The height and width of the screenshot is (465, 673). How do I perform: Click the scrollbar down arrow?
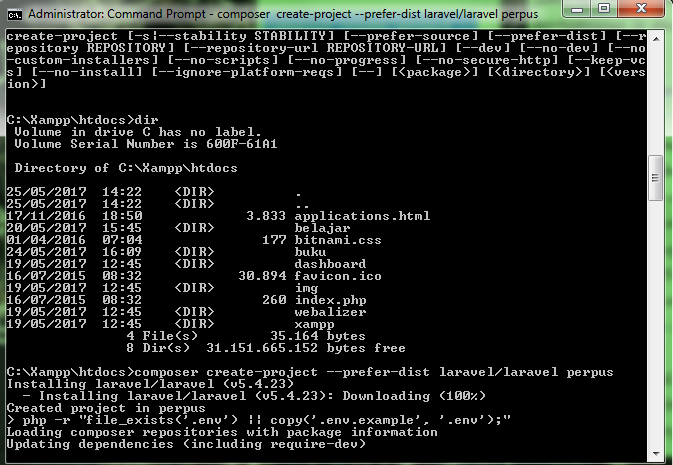coord(655,454)
